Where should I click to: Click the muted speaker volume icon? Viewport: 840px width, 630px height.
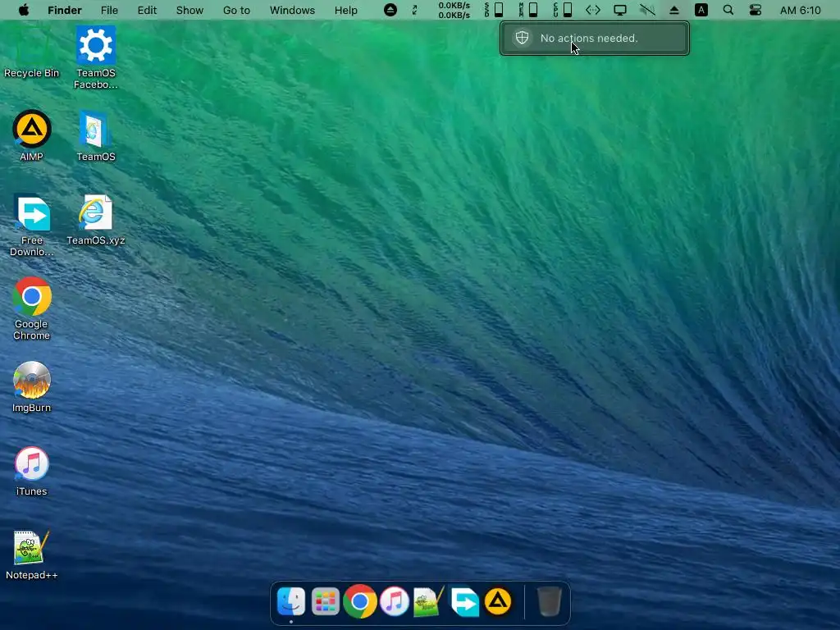[647, 10]
